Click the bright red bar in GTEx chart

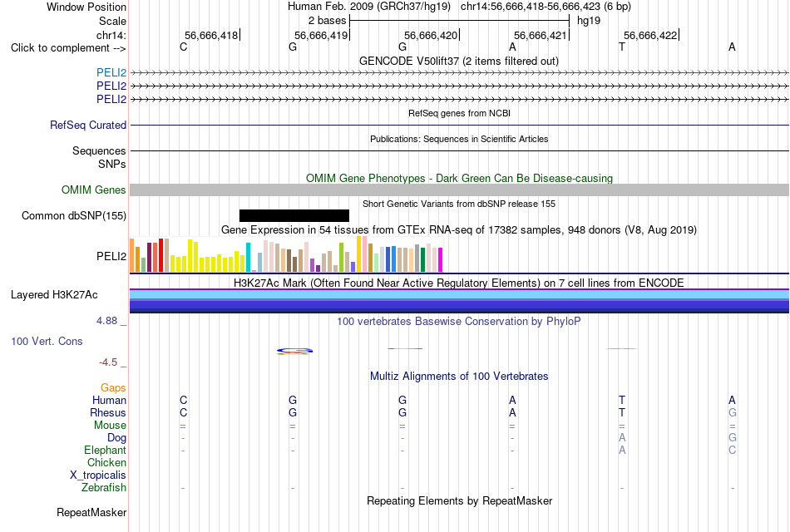160,255
